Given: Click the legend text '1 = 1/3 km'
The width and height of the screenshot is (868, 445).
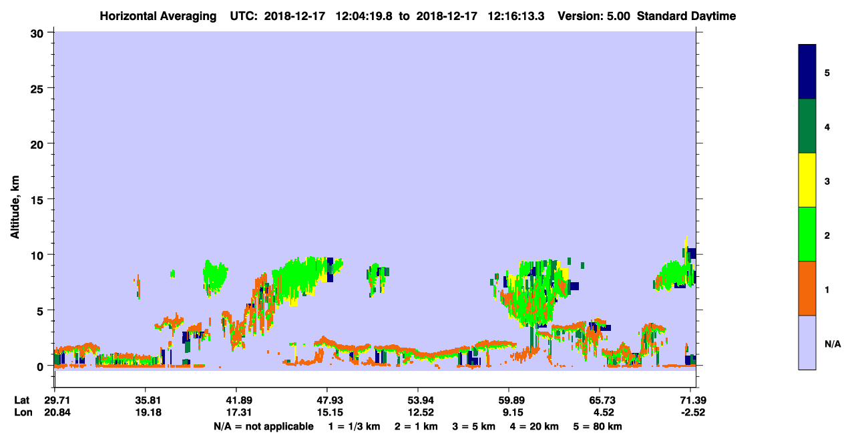Looking at the screenshot, I should pyautogui.click(x=355, y=426).
